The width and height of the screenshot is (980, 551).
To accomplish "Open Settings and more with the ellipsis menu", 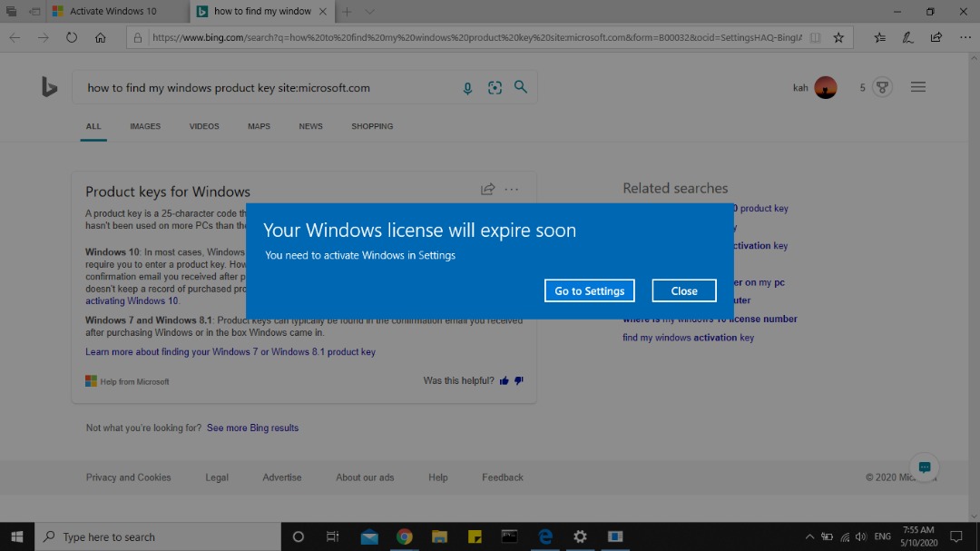I will coord(965,37).
